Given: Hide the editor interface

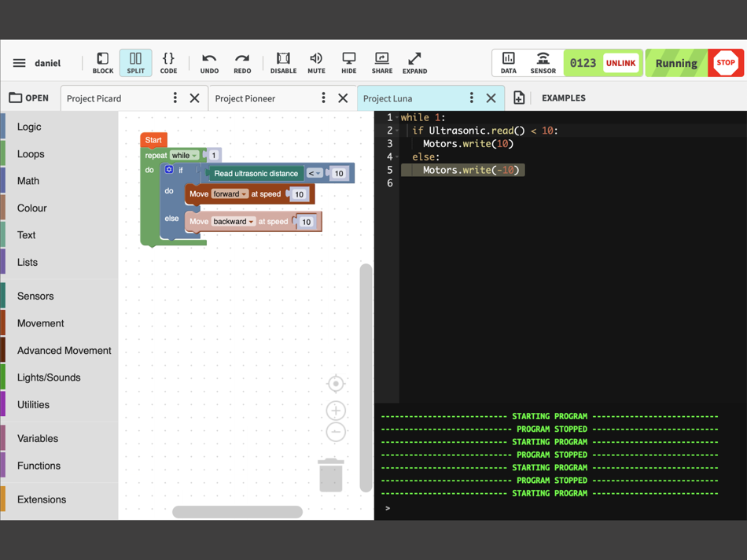Looking at the screenshot, I should pyautogui.click(x=348, y=63).
